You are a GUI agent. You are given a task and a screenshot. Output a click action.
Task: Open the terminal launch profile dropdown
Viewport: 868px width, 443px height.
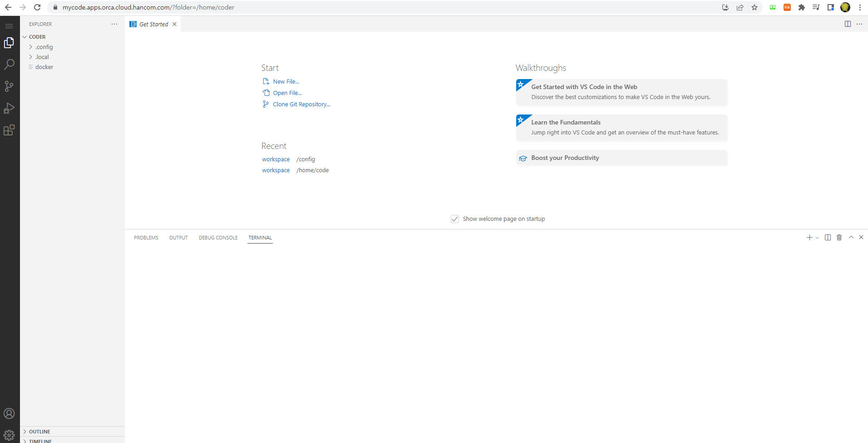point(817,238)
